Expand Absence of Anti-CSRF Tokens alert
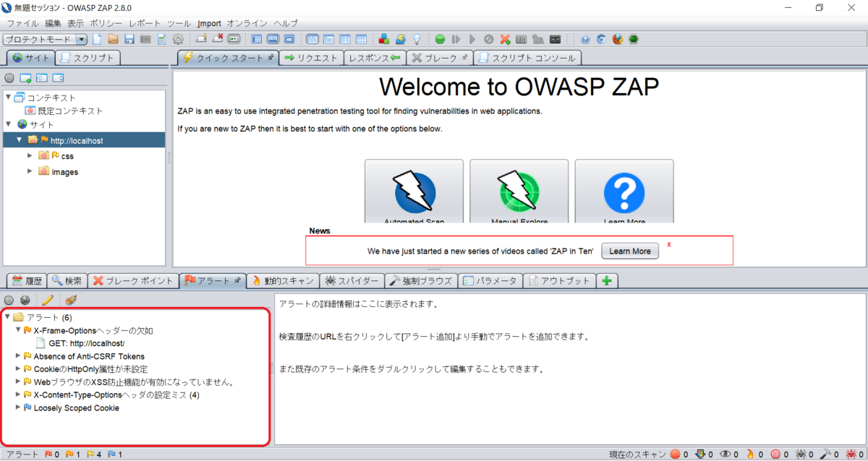 tap(18, 356)
